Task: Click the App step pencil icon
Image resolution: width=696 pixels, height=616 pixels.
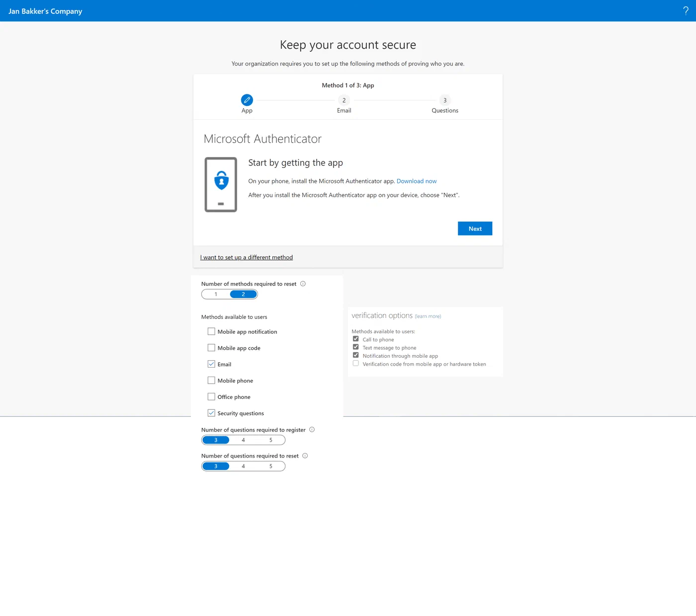Action: click(247, 100)
